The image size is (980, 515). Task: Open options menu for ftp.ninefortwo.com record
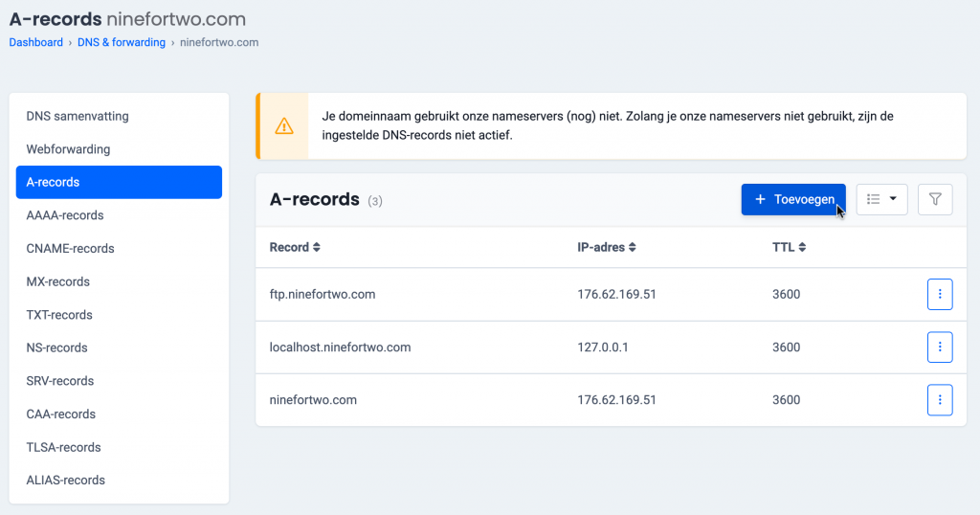pos(940,295)
